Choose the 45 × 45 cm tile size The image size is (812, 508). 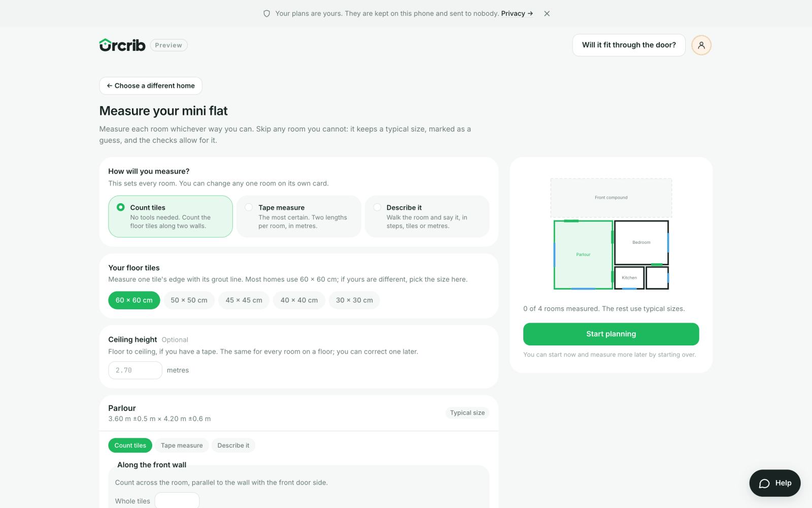tap(244, 300)
